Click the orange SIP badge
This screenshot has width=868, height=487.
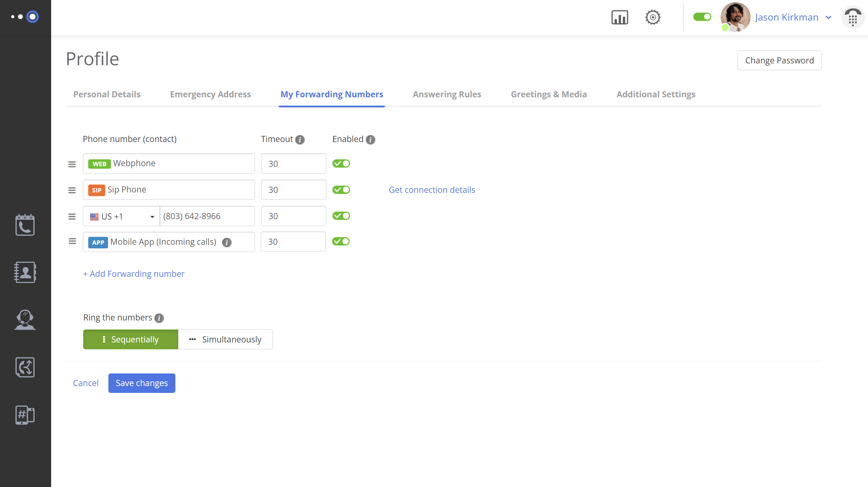[x=97, y=190]
